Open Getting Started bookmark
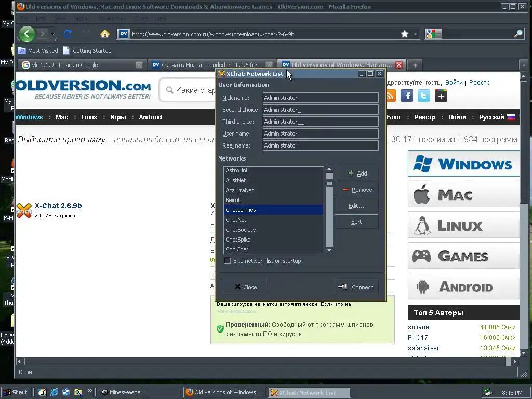Screen dimensions: 532x399 (x=87, y=51)
